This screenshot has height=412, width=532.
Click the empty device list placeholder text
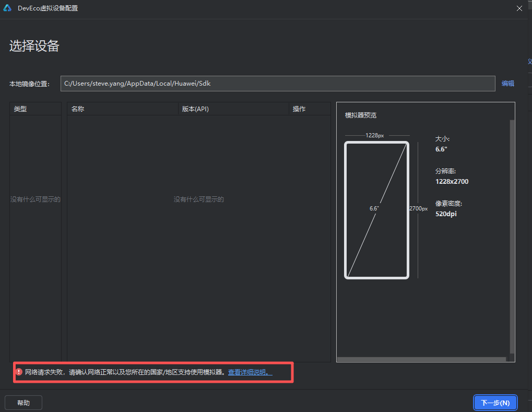[198, 199]
